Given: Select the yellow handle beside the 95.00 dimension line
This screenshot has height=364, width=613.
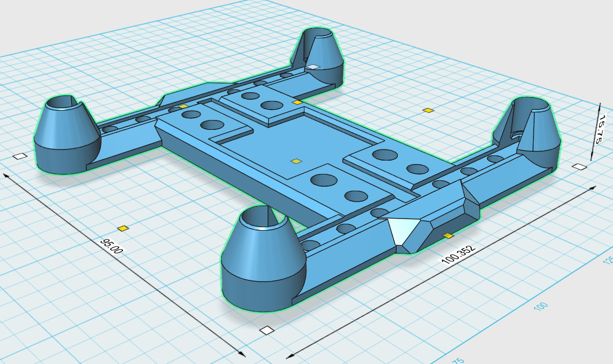Looking at the screenshot, I should [123, 228].
